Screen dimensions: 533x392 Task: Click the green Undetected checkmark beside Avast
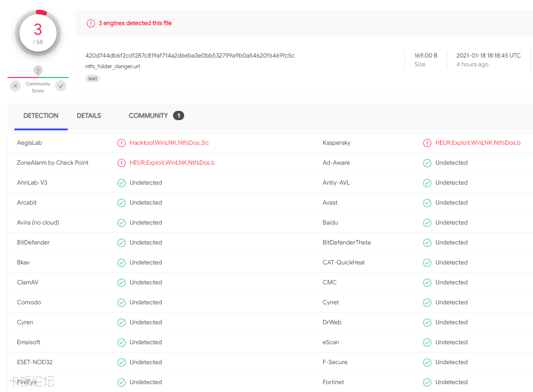(x=427, y=202)
